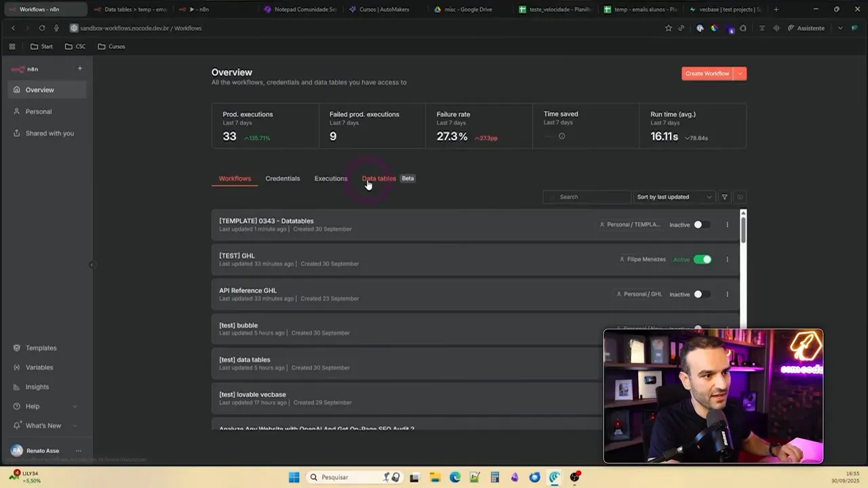Open the options menu for [TEST] GHL workflow
Screen dimensions: 868x488
(x=727, y=259)
